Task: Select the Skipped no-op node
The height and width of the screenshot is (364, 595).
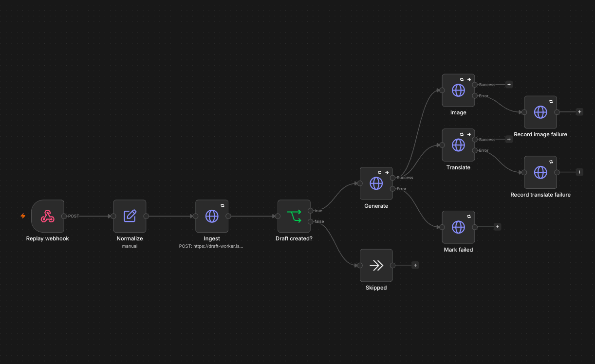Action: coord(376,265)
